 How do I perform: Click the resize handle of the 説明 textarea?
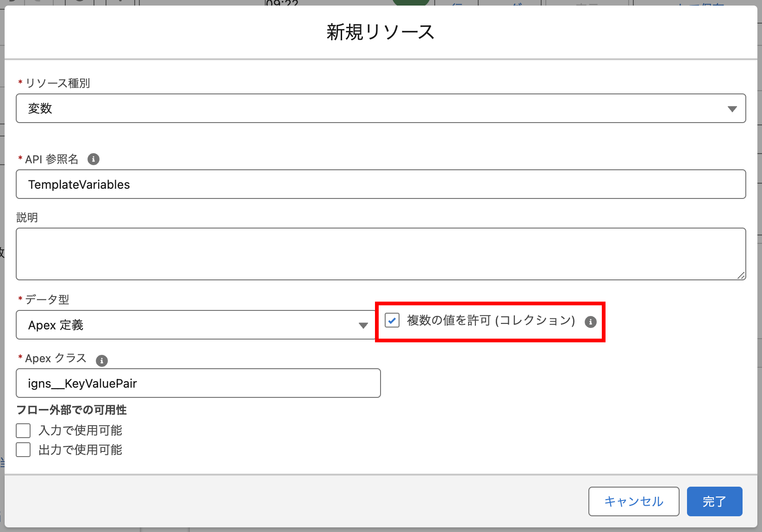[741, 275]
